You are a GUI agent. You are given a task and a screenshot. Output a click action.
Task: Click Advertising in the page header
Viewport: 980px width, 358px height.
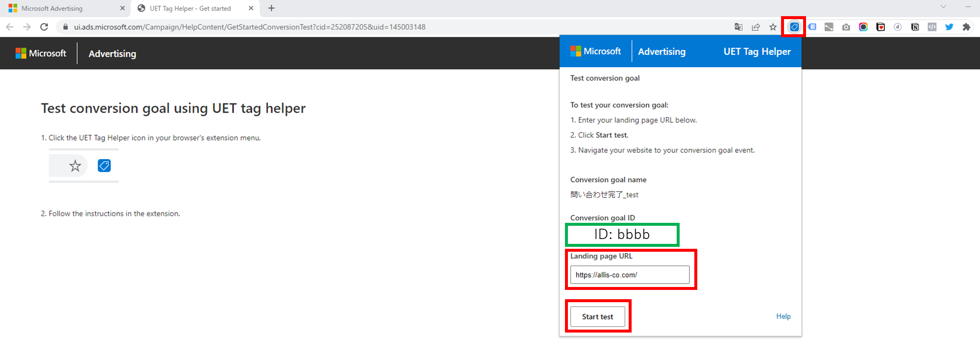[112, 53]
